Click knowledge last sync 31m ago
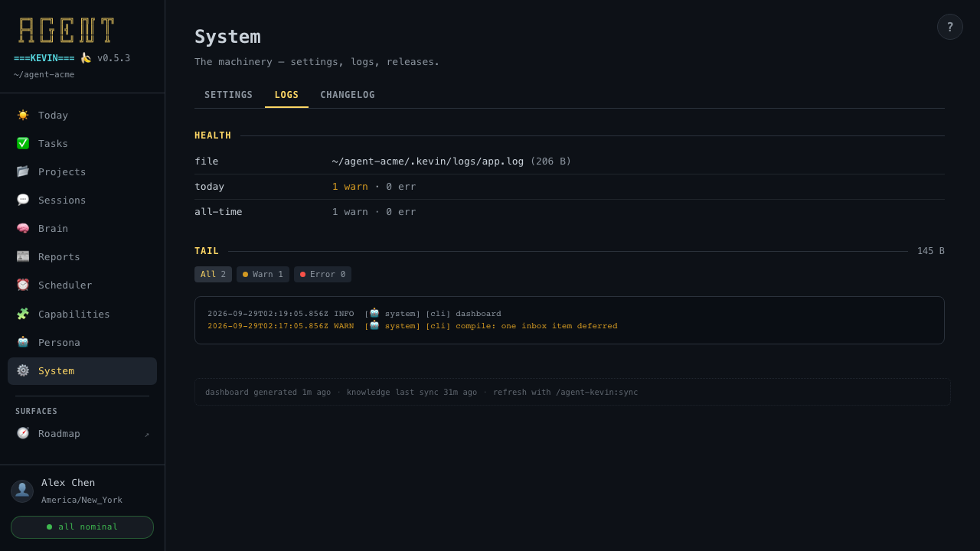The image size is (980, 551). (412, 392)
